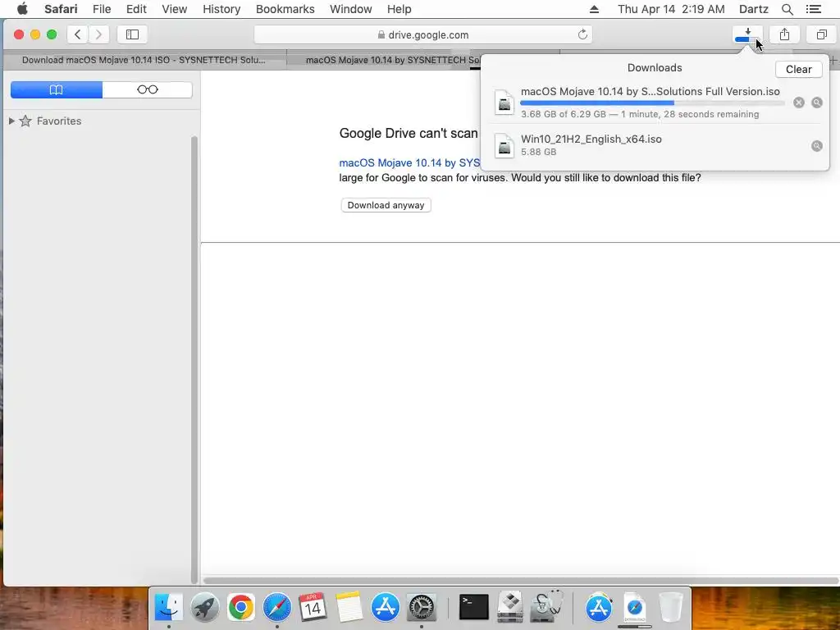Open Boot Camp Assistant from the Dock
Image resolution: width=840 pixels, height=630 pixels.
coord(510,608)
